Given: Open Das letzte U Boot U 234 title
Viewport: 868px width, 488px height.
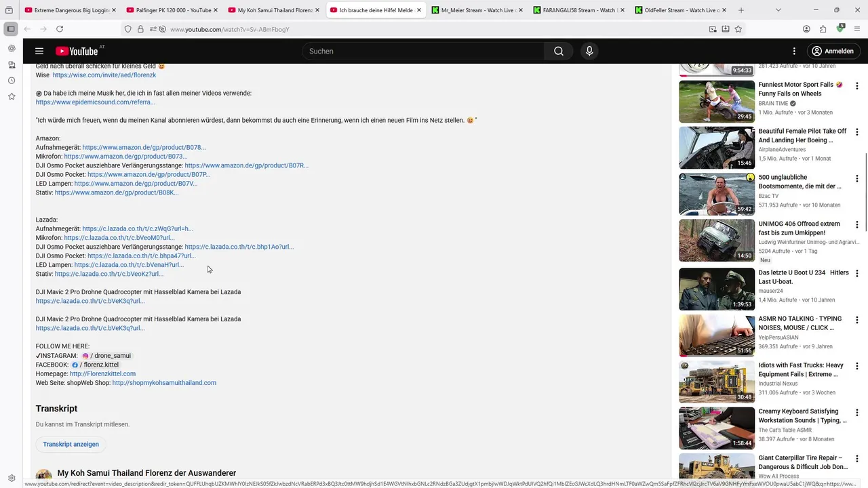Looking at the screenshot, I should tap(804, 277).
